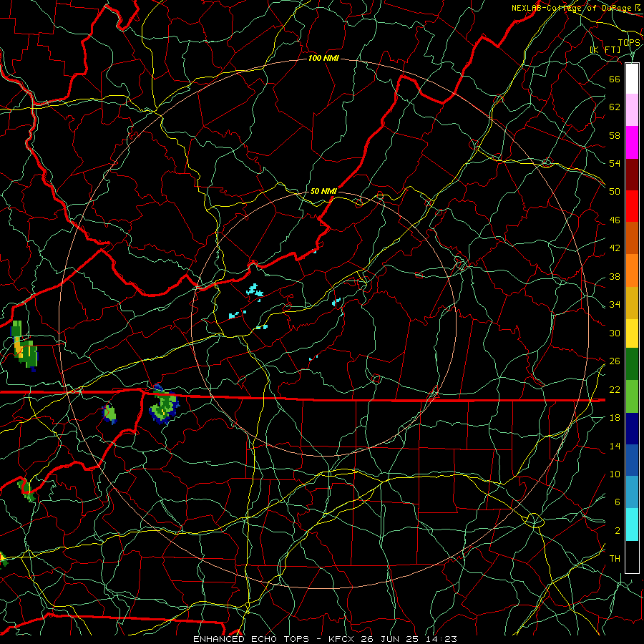
Task: Click the "ENHANCED ECHO TOPS" product title
Action: pos(251,639)
